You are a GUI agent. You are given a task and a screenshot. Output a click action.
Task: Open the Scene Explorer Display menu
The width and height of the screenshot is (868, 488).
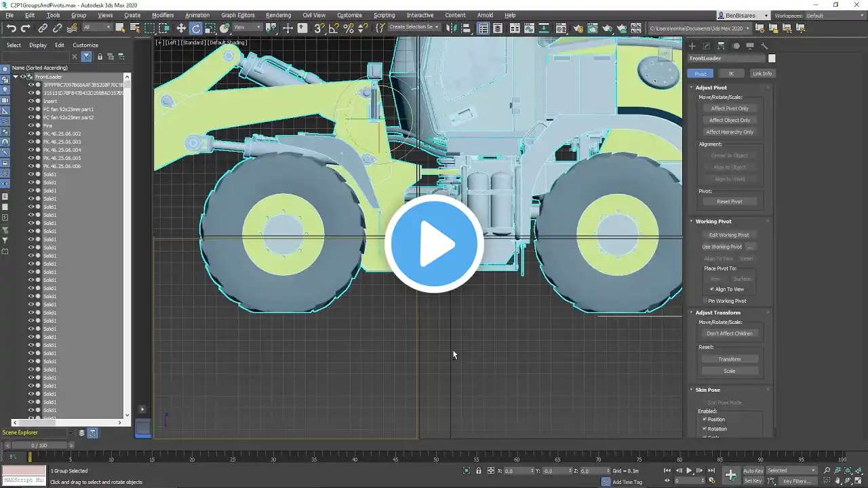tap(38, 45)
